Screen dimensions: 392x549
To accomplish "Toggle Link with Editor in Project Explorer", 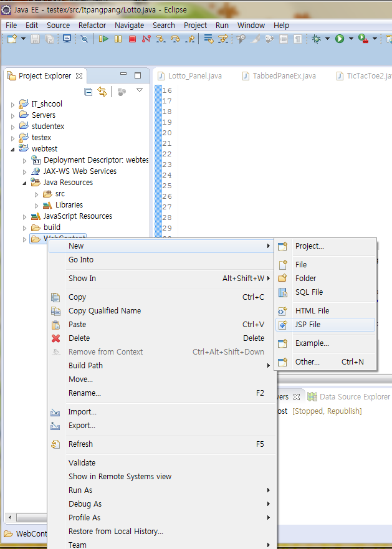I will click(x=102, y=92).
